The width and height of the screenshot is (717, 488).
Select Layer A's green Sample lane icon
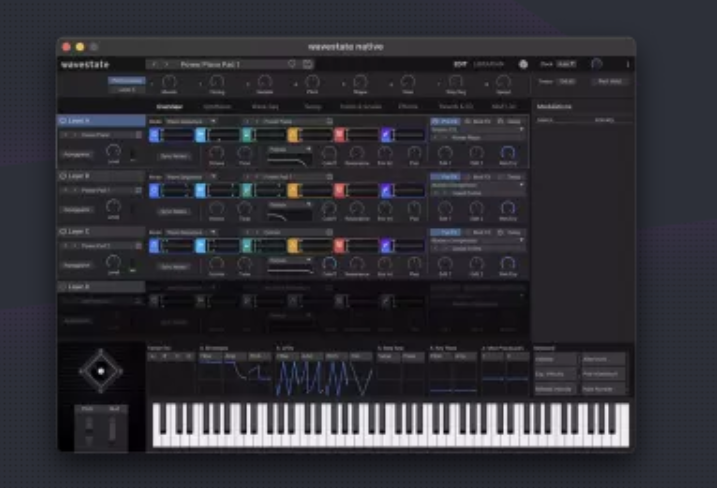246,135
